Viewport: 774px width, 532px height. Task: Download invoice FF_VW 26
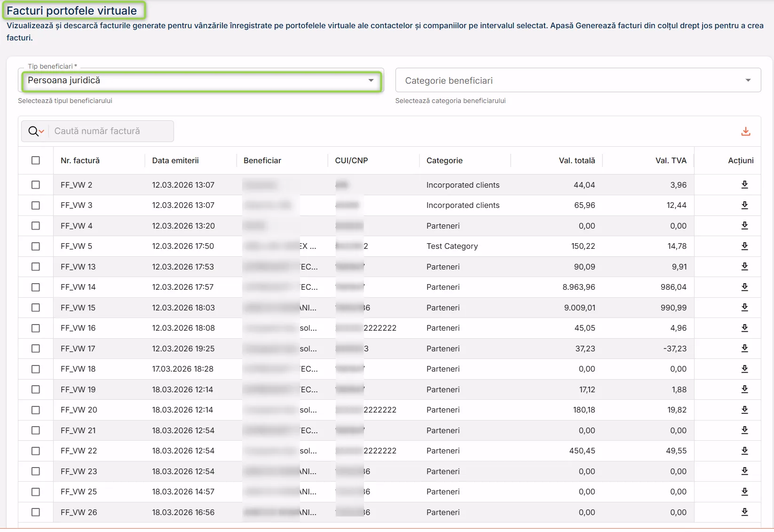(744, 512)
